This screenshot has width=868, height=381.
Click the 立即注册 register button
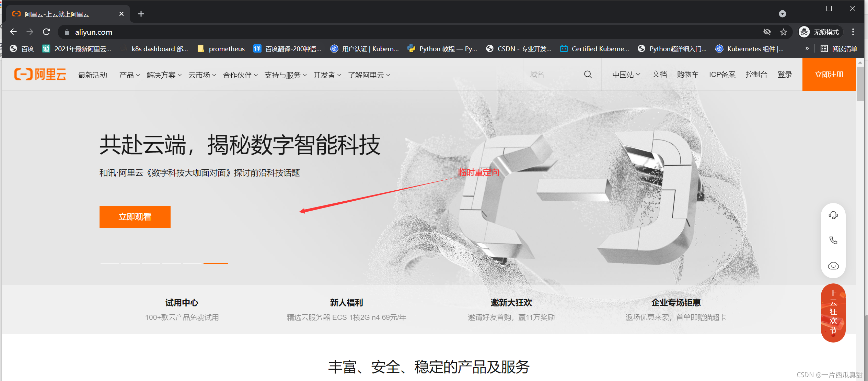pos(829,75)
